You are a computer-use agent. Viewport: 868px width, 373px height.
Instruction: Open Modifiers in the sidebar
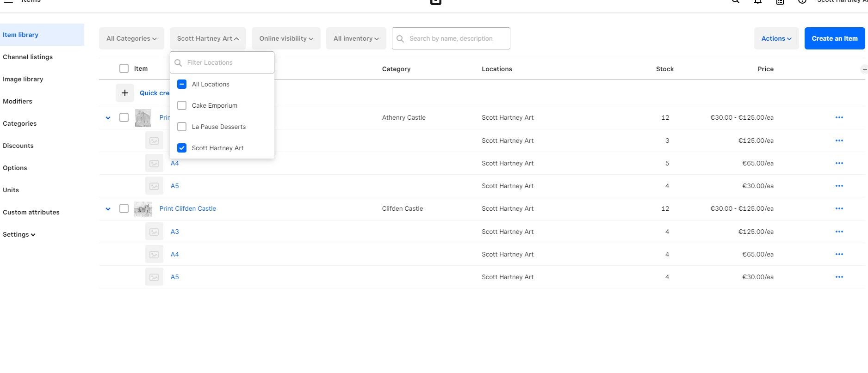point(18,101)
